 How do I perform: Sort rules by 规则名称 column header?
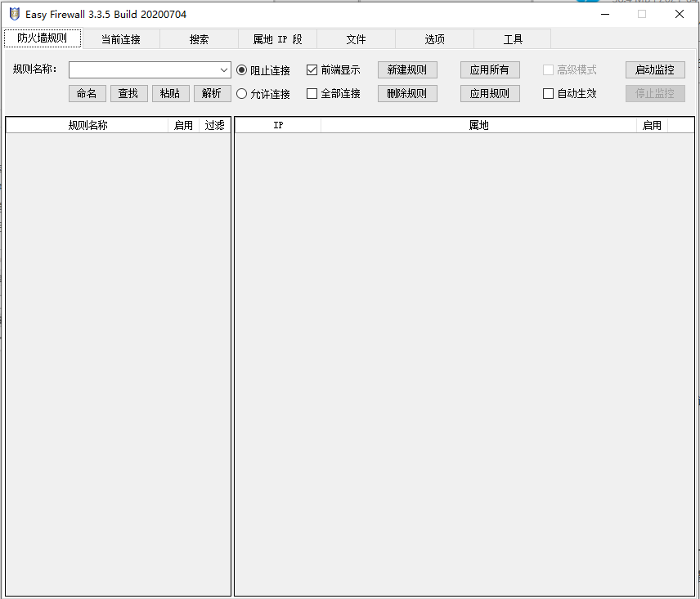(87, 125)
